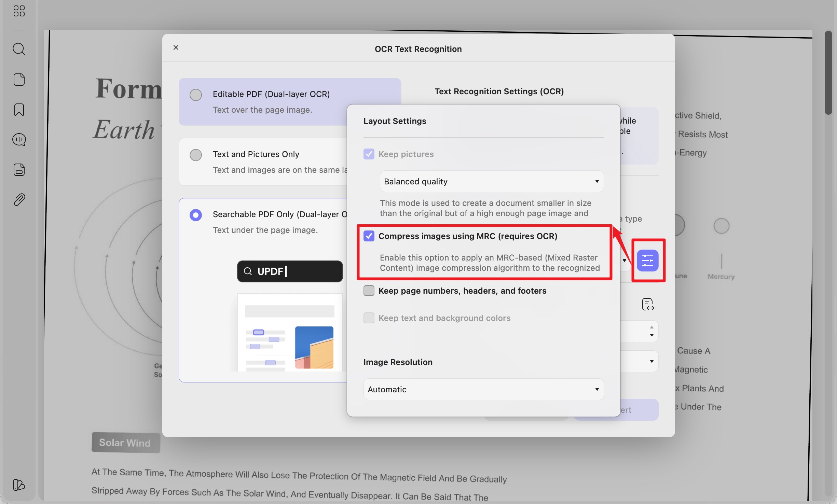The width and height of the screenshot is (837, 504).
Task: Click the 'Text over the page image.' description
Action: 262,110
